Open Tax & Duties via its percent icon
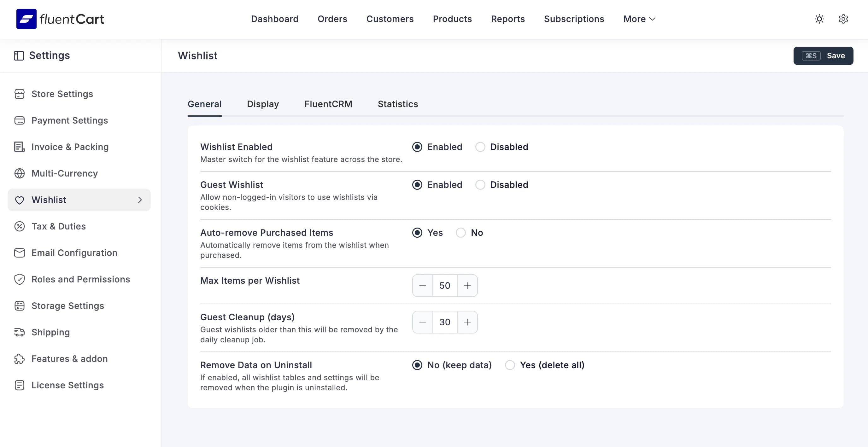Image resolution: width=868 pixels, height=447 pixels. [x=20, y=226]
